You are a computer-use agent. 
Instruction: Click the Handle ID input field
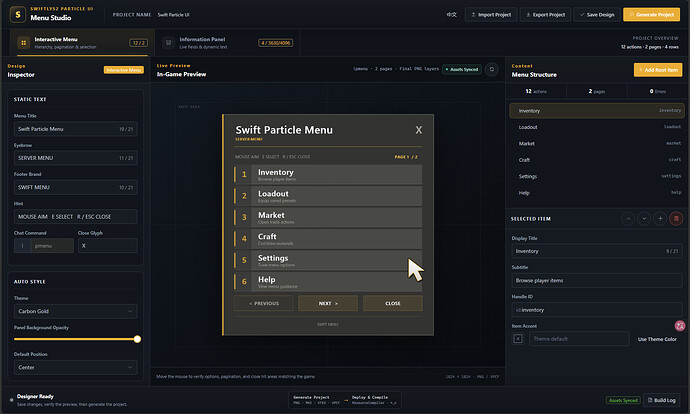click(x=597, y=310)
